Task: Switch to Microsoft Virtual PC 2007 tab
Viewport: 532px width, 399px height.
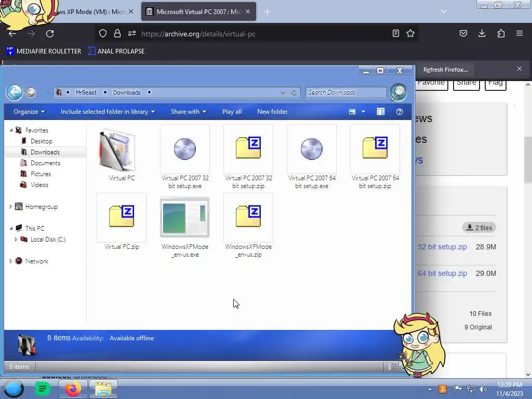Action: pyautogui.click(x=199, y=11)
